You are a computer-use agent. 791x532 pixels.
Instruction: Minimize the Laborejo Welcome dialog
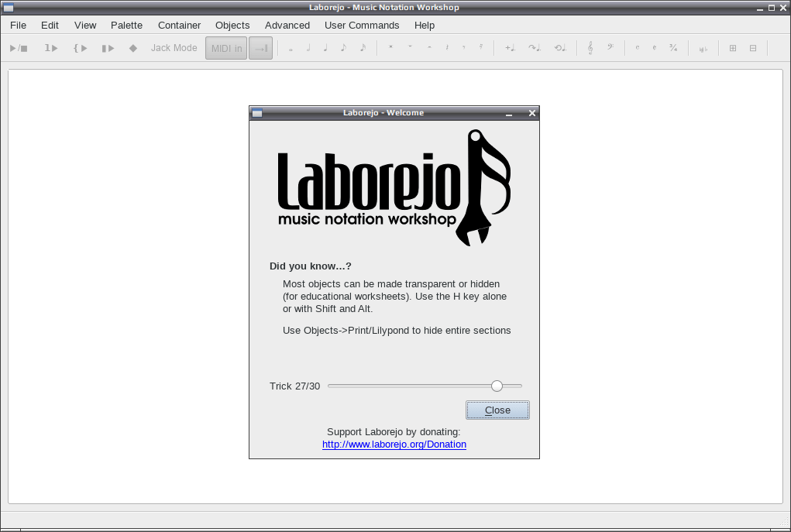click(509, 114)
